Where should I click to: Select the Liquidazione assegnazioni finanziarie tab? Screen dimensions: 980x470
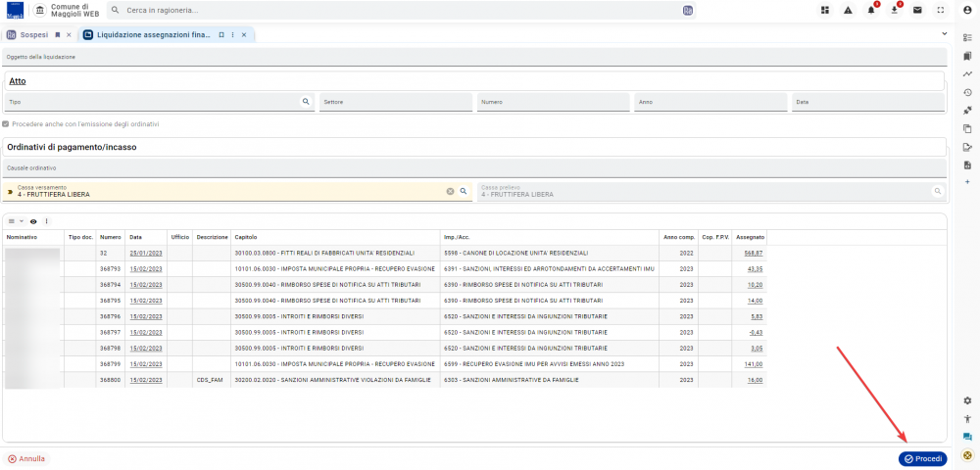pyautogui.click(x=154, y=35)
